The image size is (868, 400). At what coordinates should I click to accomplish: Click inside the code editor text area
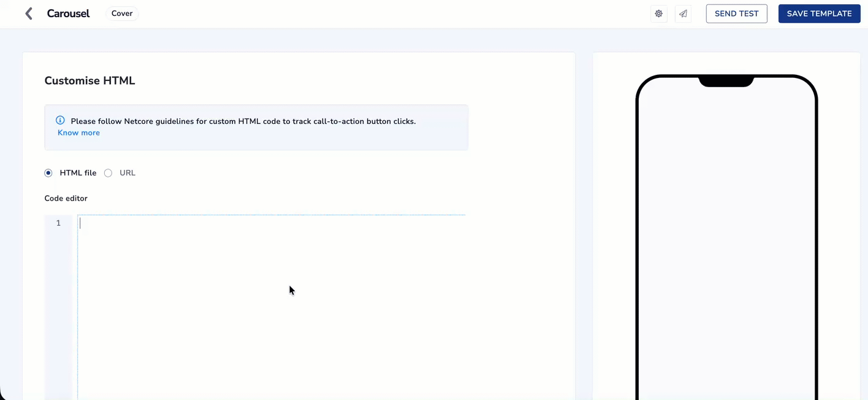pos(272,307)
